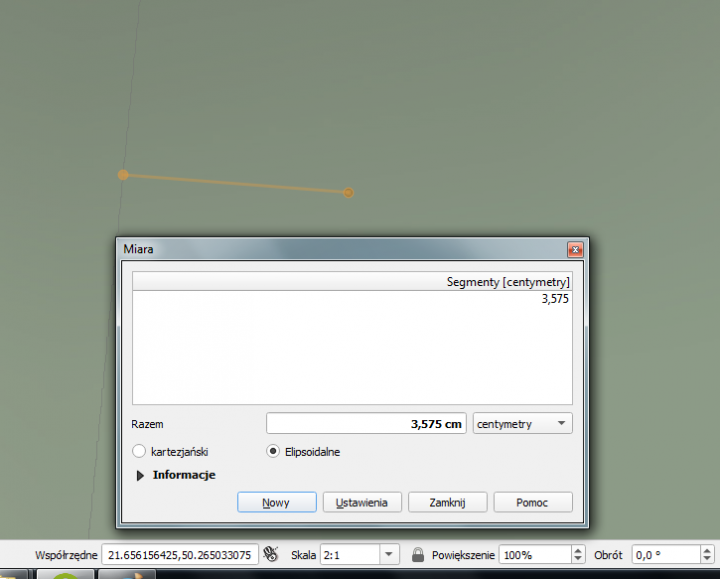Click the orange measurement line end vertex

pyautogui.click(x=348, y=192)
